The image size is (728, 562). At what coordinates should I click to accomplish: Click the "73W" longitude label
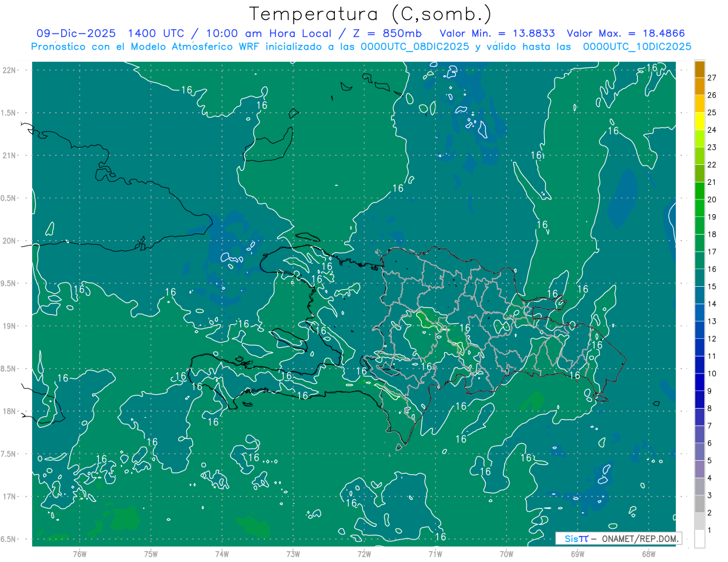click(293, 554)
